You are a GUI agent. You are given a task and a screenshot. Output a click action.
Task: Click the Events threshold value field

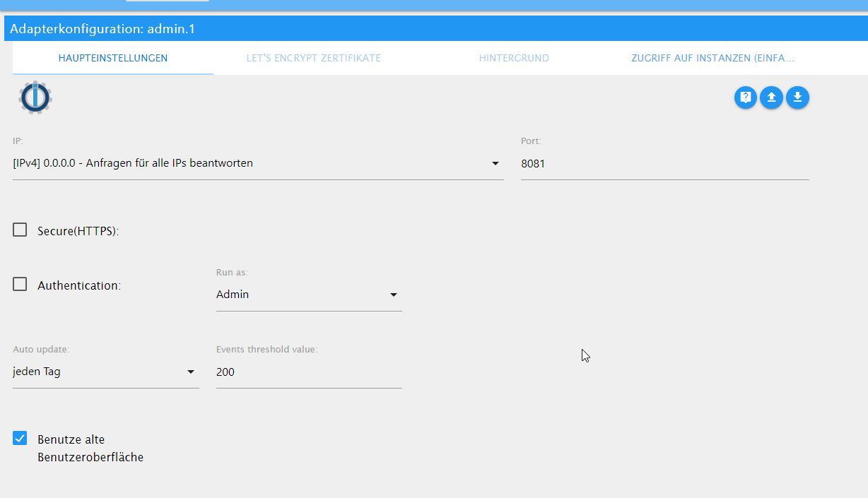click(309, 372)
